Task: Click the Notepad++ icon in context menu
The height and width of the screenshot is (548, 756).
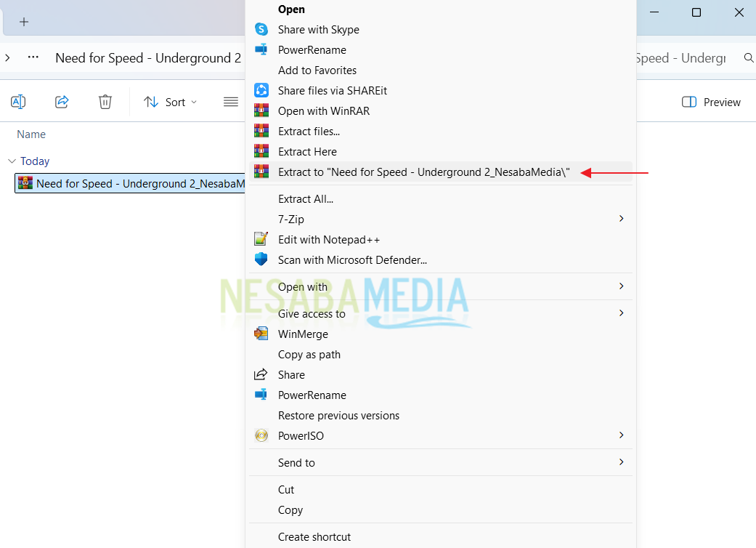Action: tap(261, 239)
